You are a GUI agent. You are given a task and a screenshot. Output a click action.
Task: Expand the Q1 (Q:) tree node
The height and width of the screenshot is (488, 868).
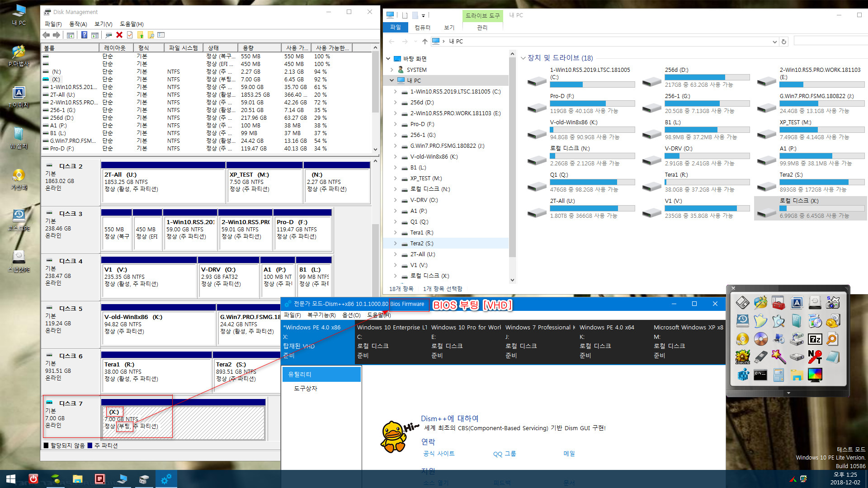pos(395,222)
